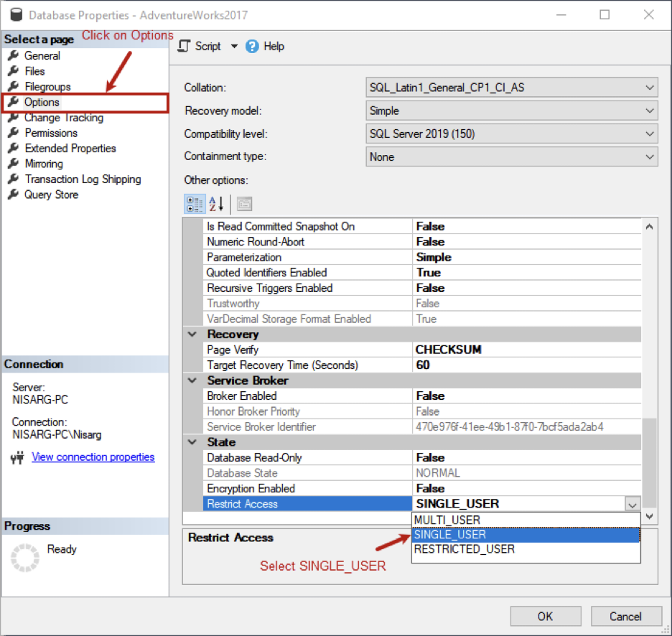This screenshot has width=672, height=636.
Task: Open the Permissions page
Action: 51,133
